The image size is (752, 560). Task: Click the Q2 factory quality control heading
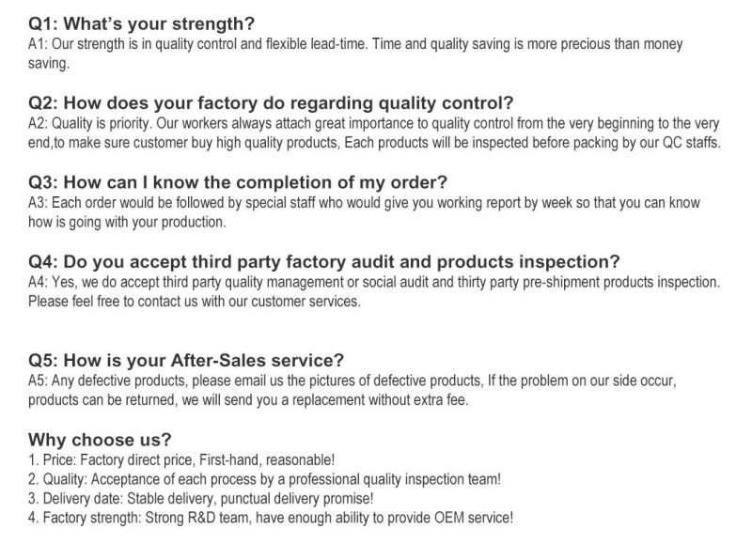point(271,102)
